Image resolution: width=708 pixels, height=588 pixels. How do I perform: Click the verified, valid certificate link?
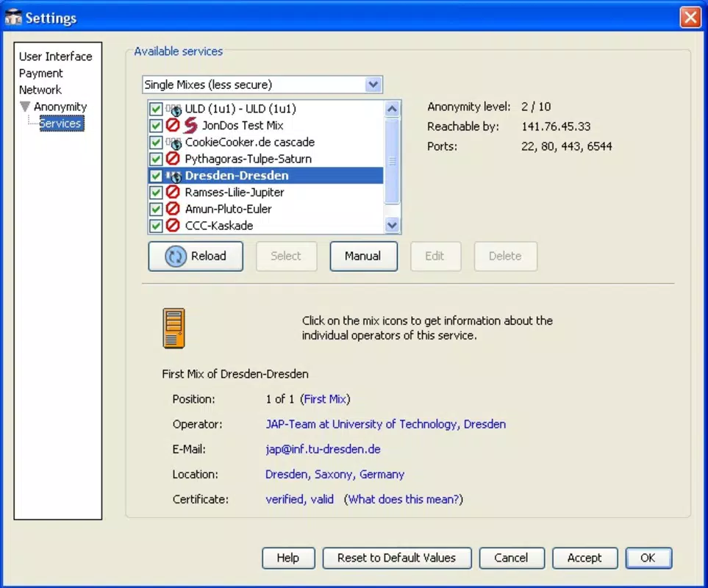coord(299,499)
